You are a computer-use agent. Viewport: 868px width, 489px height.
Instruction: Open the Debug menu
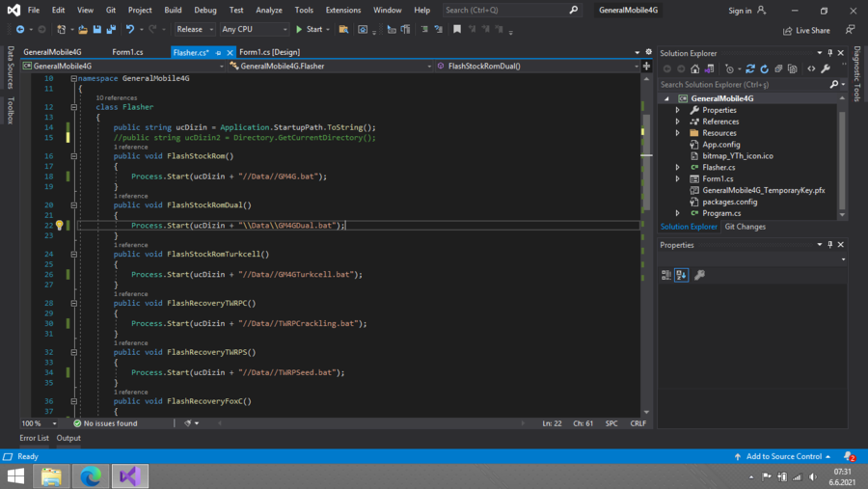(x=205, y=10)
